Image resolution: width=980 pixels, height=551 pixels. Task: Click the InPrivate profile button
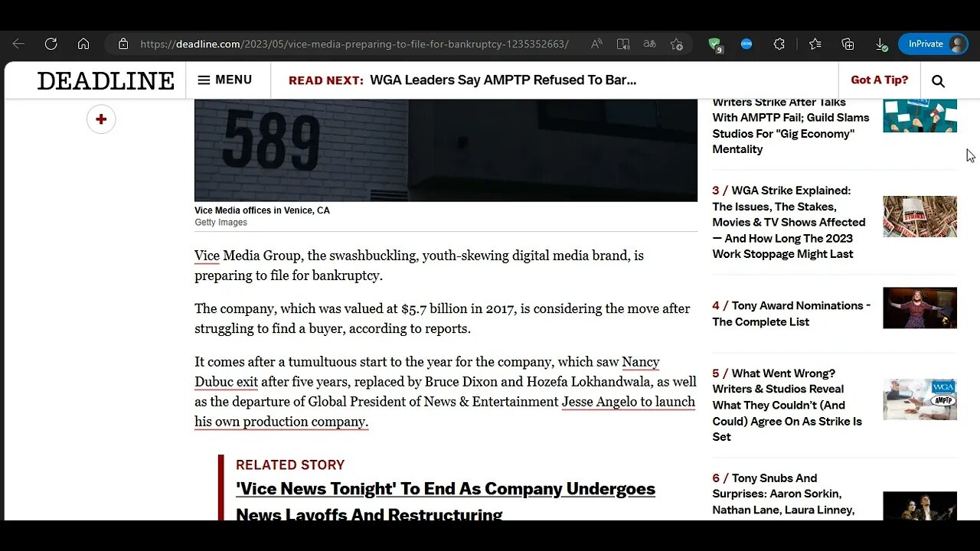(x=933, y=44)
